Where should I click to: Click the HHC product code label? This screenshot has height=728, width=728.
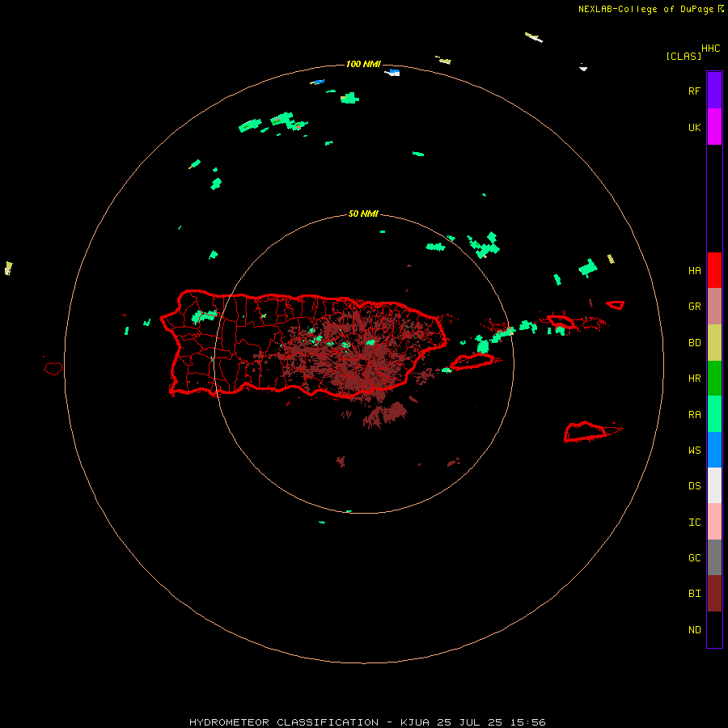[x=711, y=49]
